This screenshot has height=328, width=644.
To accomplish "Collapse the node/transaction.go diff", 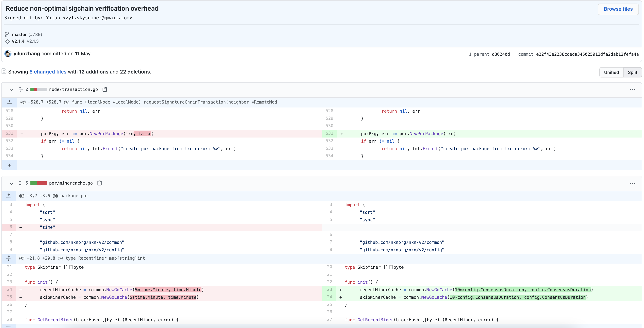I will [11, 90].
